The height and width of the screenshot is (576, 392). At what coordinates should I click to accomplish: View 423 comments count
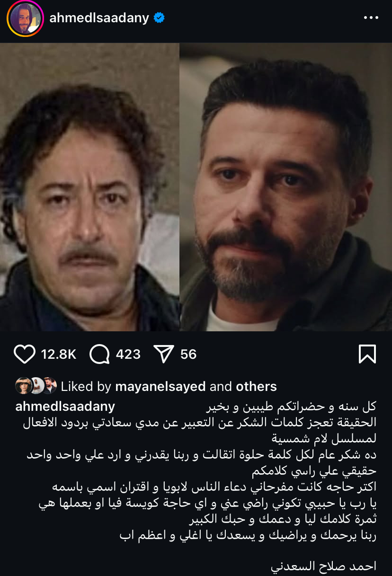click(x=128, y=354)
